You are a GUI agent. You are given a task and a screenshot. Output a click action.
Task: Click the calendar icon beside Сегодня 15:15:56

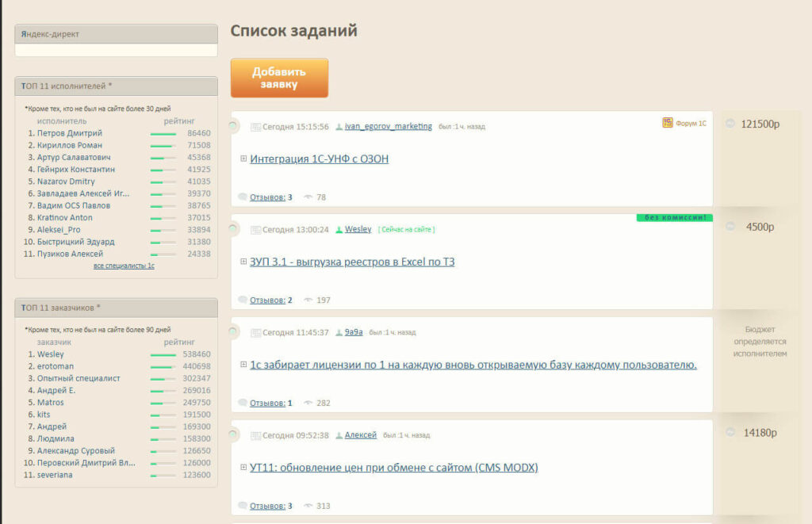click(255, 127)
